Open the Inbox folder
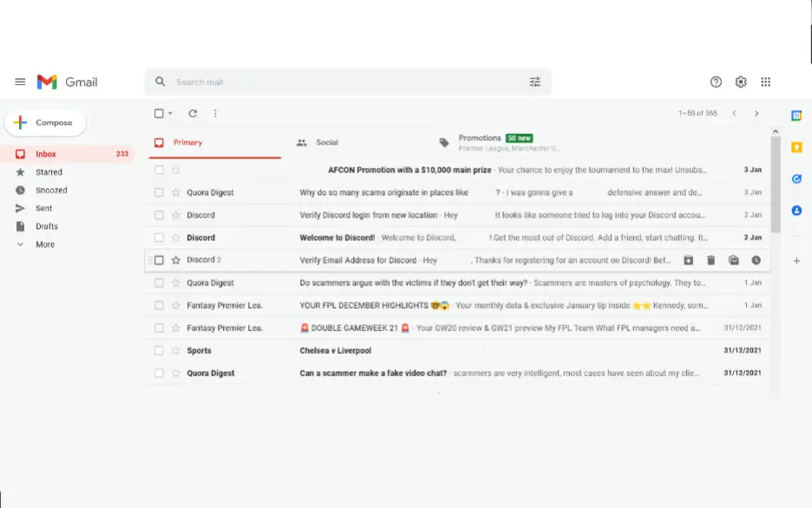Screen dimensions: 812x508 68,153
